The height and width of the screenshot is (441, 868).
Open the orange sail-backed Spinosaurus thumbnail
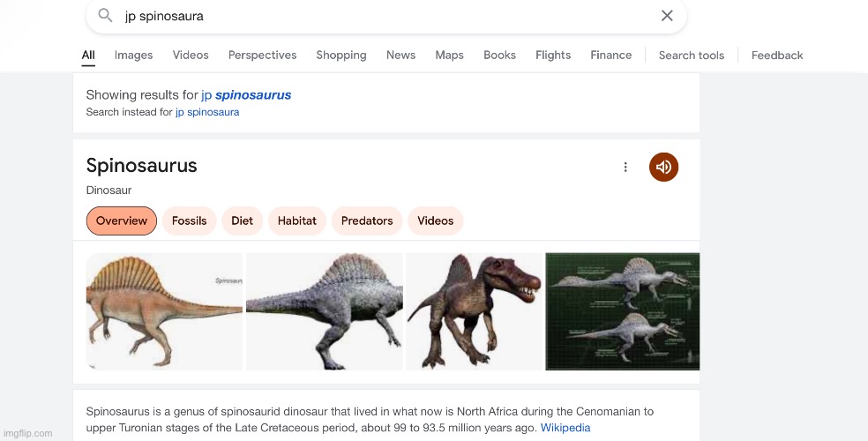pyautogui.click(x=164, y=311)
